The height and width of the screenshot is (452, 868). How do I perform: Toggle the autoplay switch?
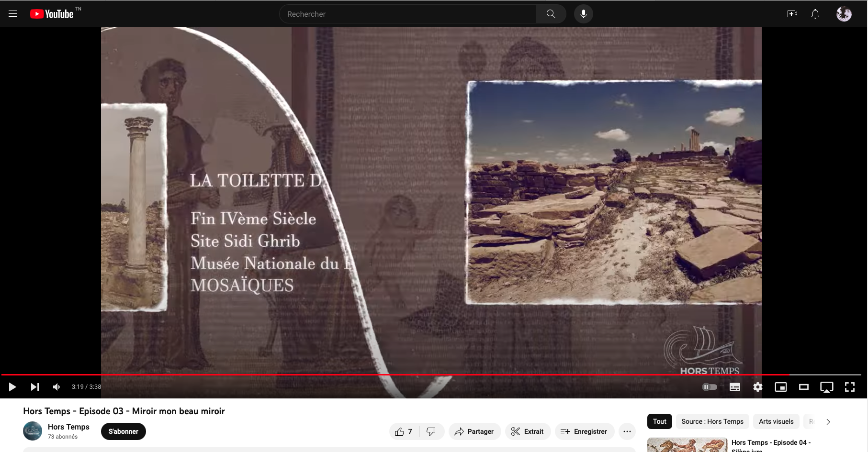coord(709,387)
